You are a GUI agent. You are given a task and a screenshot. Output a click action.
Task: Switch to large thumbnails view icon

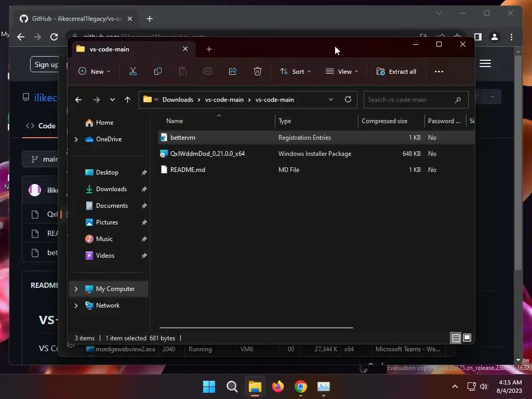[467, 338]
